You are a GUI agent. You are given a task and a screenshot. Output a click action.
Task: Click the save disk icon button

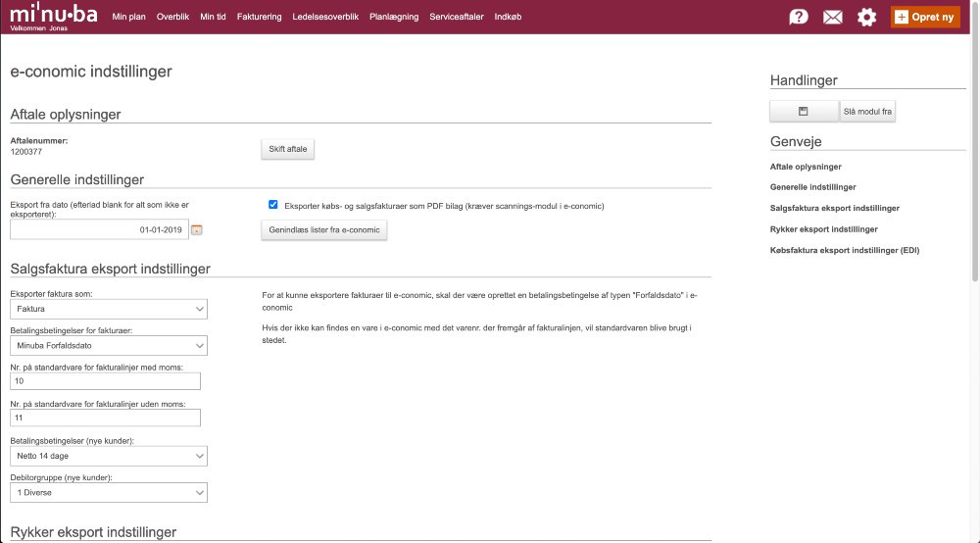[804, 112]
